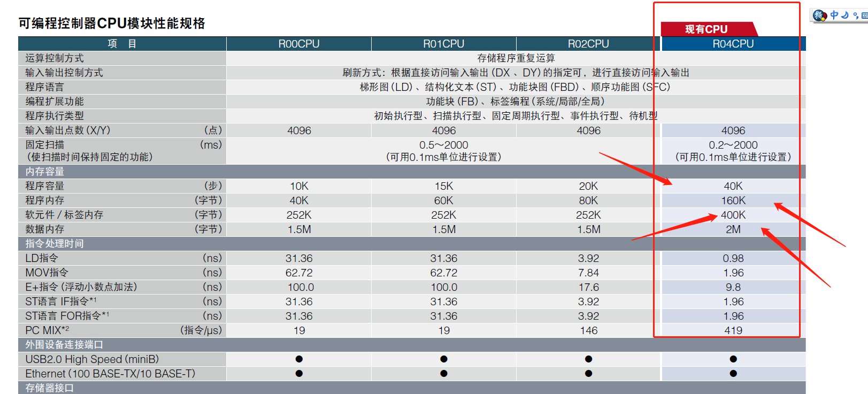Click the R04CPU 160K program memory cell
This screenshot has width=868, height=394.
733,200
